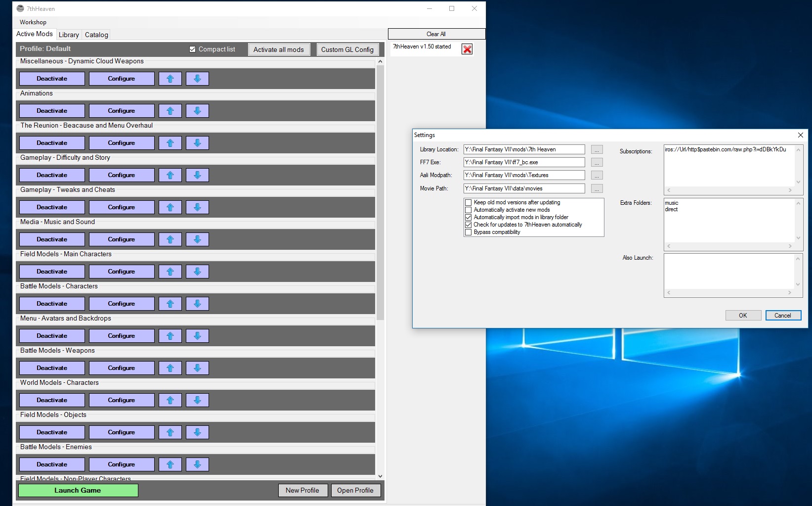The width and height of the screenshot is (812, 506).
Task: Move Media Music and Sound up
Action: tap(170, 239)
